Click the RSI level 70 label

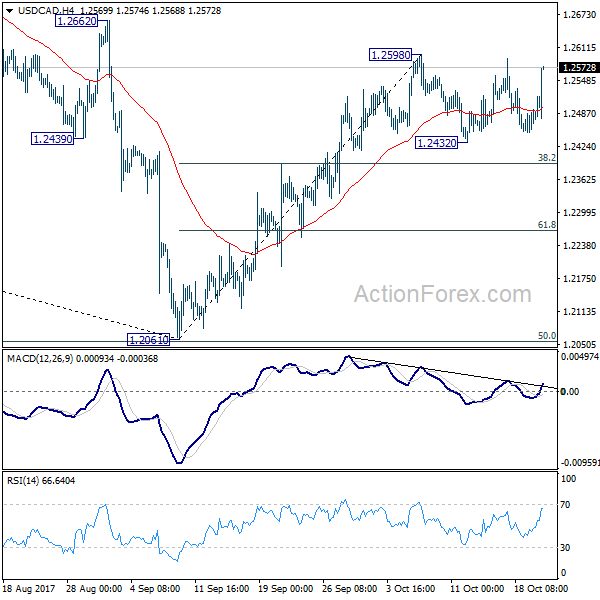point(565,505)
